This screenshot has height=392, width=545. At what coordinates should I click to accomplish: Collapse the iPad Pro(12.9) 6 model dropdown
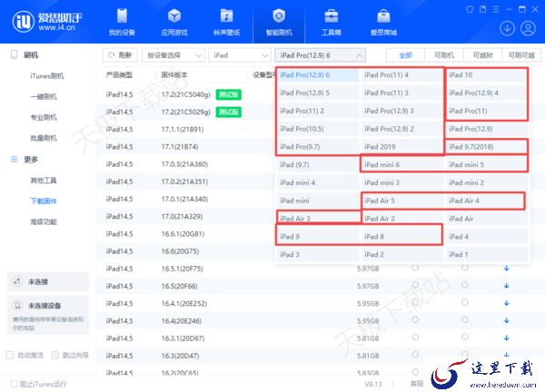pos(320,55)
